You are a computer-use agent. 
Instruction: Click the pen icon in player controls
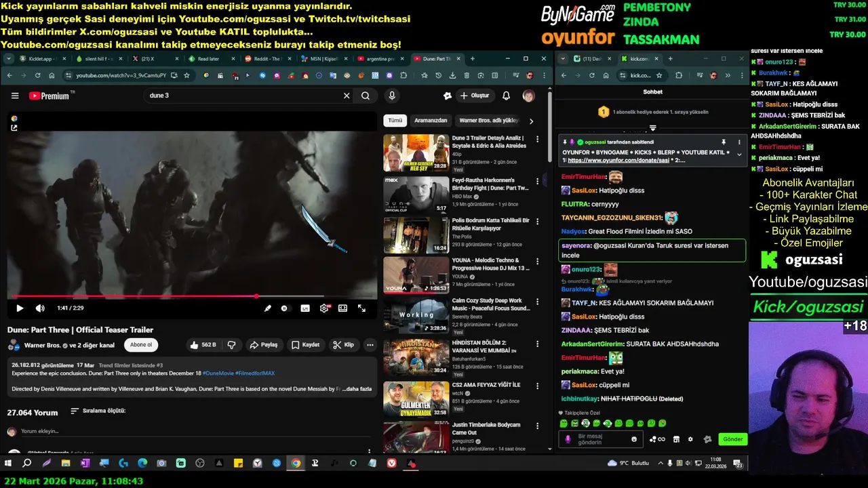click(x=268, y=308)
